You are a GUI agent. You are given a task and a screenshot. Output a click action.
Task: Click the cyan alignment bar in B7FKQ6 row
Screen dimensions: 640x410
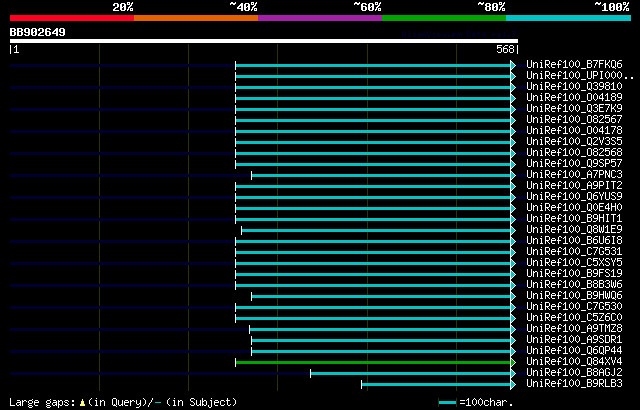373,65
